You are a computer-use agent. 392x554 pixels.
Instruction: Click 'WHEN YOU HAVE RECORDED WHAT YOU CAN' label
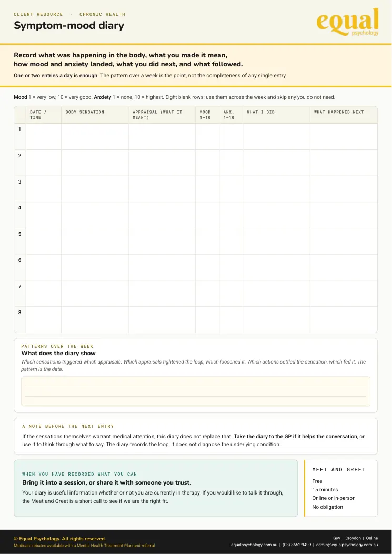pos(79,474)
